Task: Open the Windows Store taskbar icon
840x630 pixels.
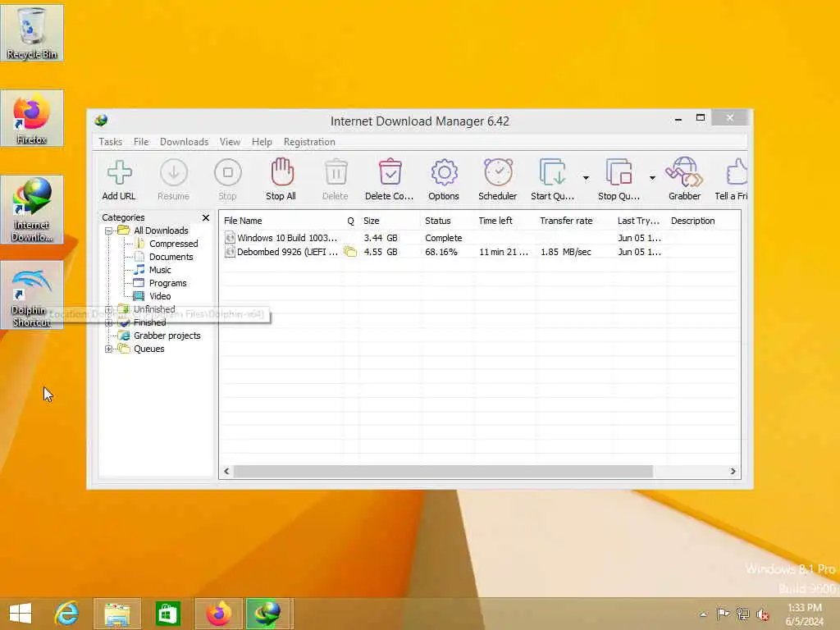Action: tap(167, 613)
